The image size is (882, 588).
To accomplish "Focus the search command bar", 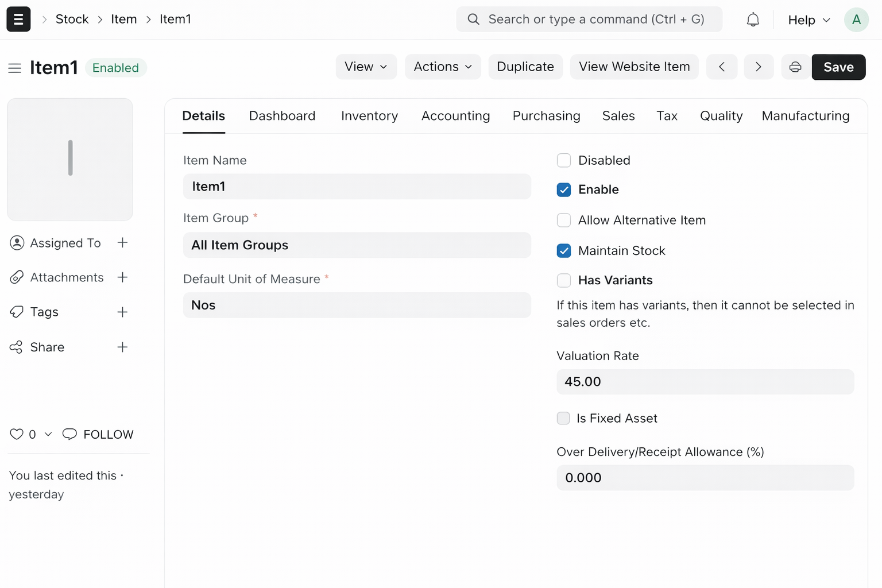I will (x=589, y=20).
